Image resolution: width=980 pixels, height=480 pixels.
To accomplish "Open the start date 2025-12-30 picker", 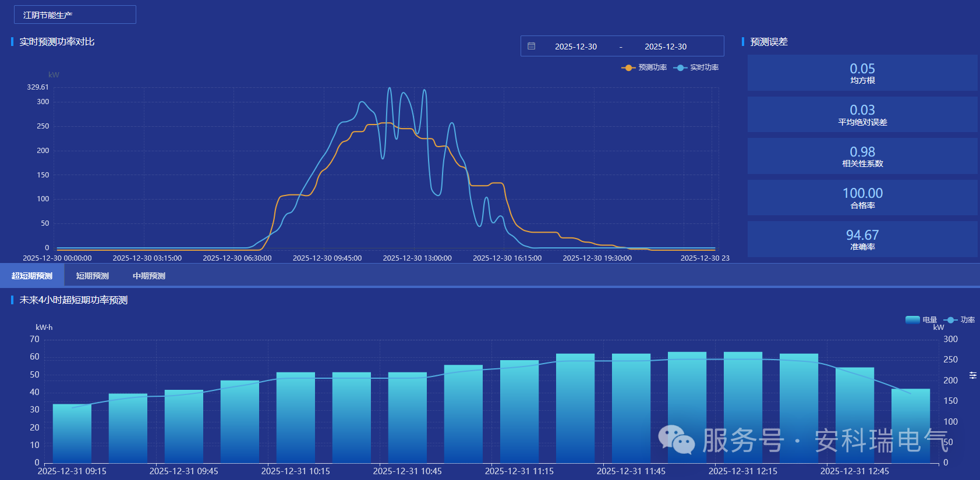I will (575, 47).
